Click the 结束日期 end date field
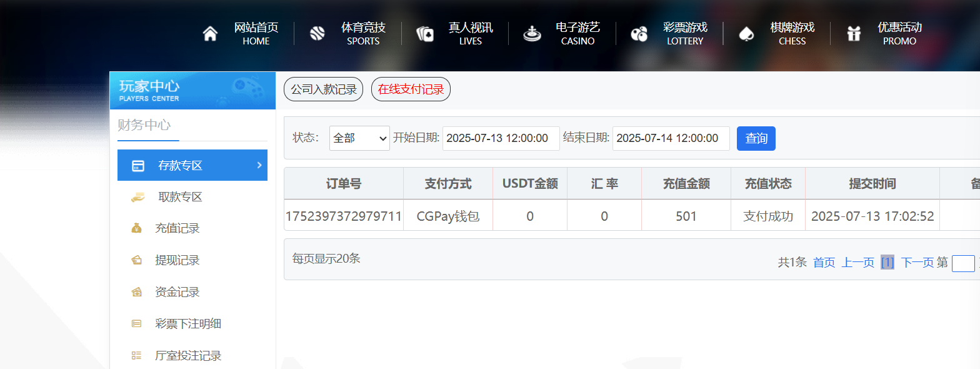This screenshot has height=369, width=980. 671,138
